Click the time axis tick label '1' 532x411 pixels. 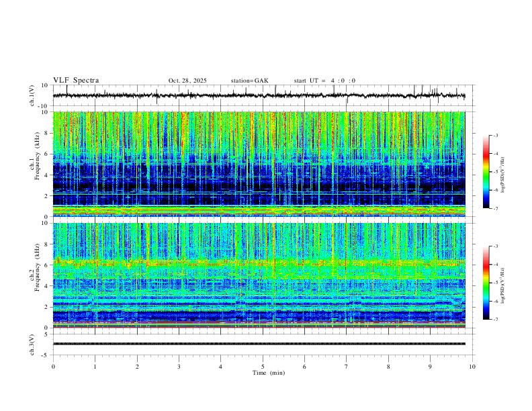(95, 367)
